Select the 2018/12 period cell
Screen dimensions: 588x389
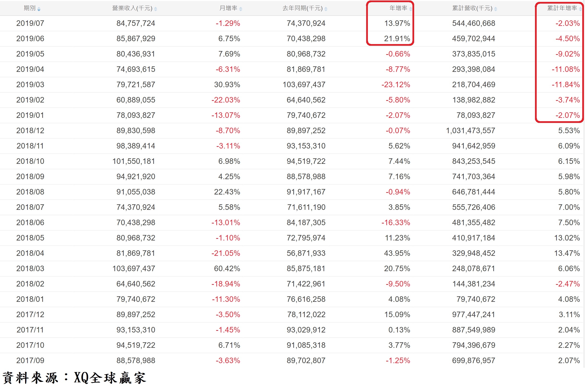click(x=30, y=131)
